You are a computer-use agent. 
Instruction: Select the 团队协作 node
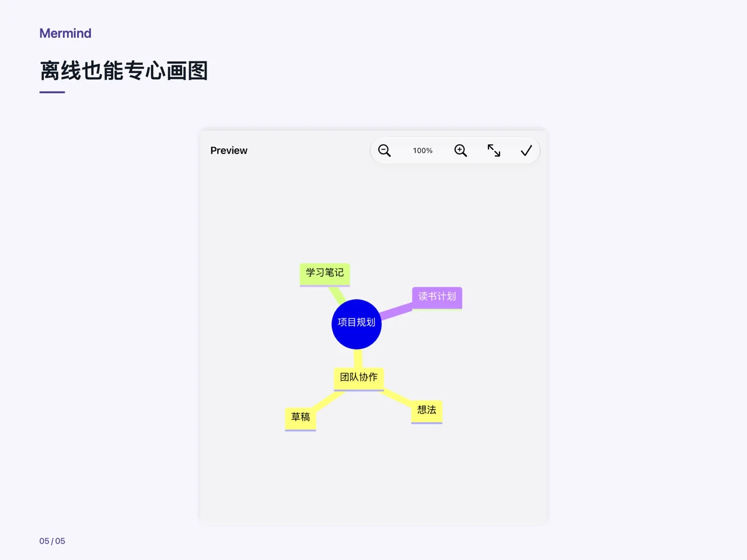coord(359,379)
